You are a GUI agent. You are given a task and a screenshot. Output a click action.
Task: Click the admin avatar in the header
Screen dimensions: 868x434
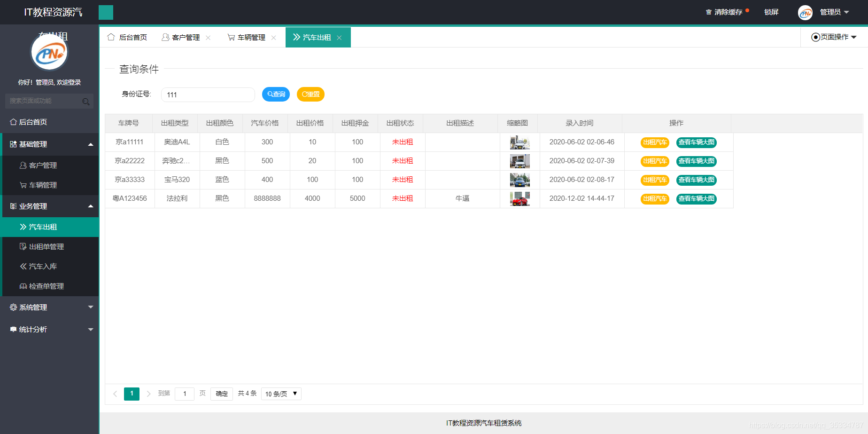click(x=805, y=12)
